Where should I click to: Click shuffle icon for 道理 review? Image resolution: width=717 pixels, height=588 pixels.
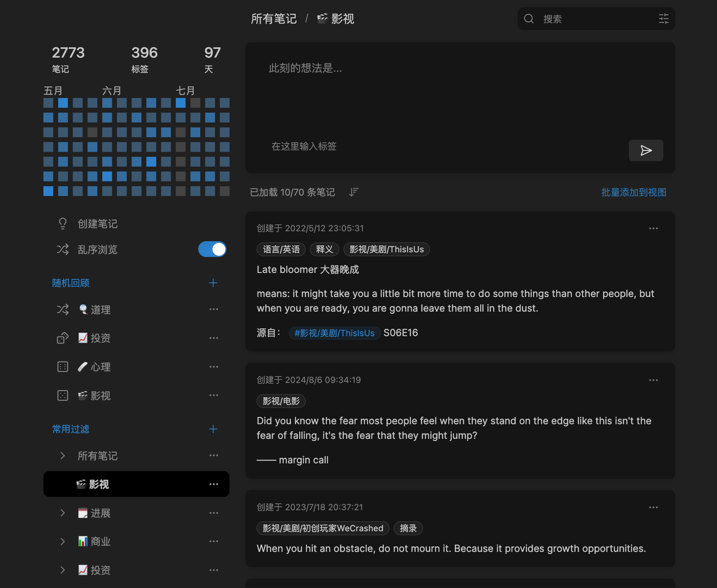point(63,309)
